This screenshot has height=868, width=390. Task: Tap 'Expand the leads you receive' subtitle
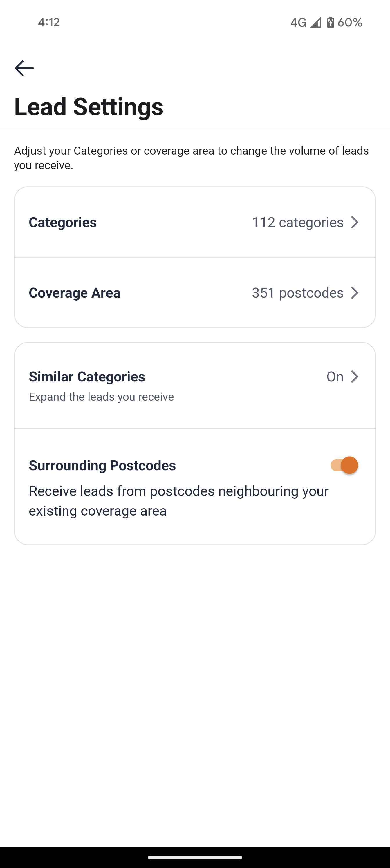point(101,397)
